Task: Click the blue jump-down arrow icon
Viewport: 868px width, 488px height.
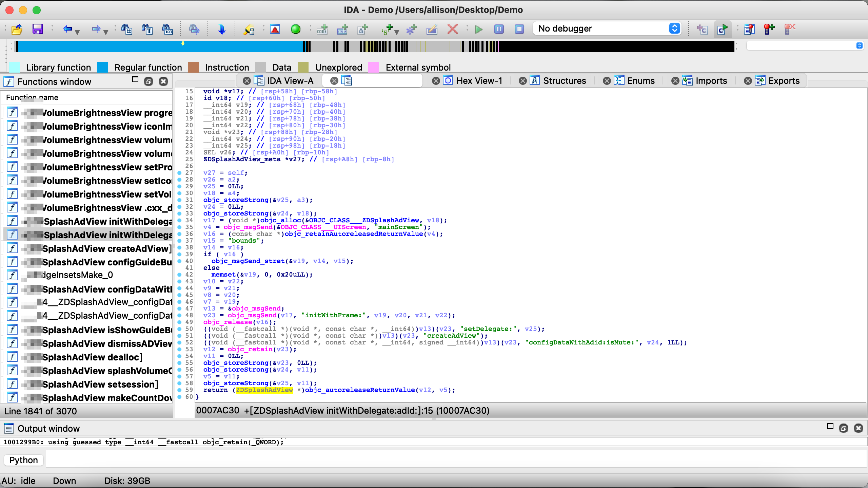Action: pos(222,29)
